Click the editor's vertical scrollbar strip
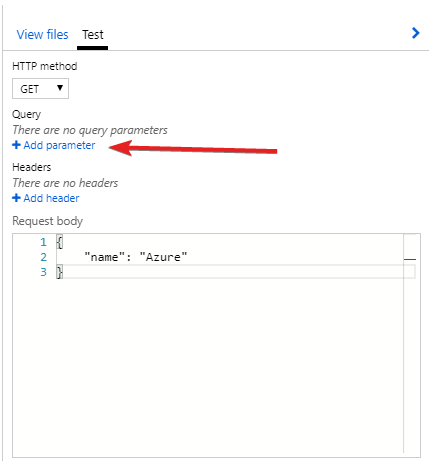The height and width of the screenshot is (461, 429). click(x=410, y=343)
